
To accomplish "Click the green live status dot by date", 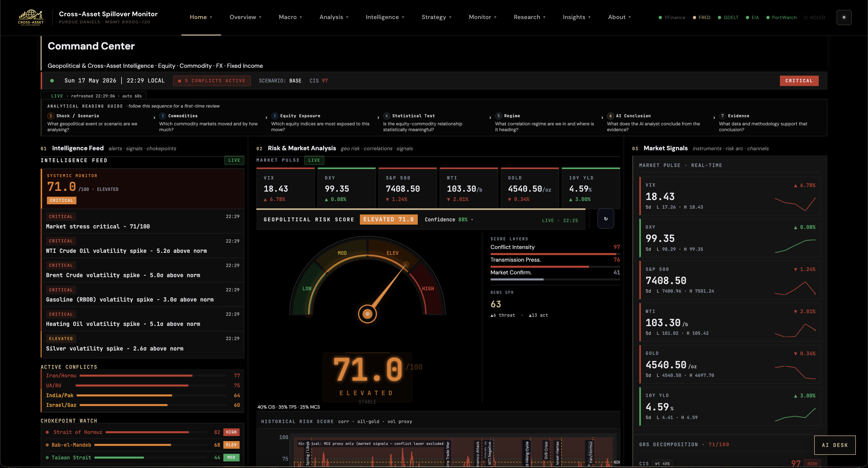I will pyautogui.click(x=52, y=81).
